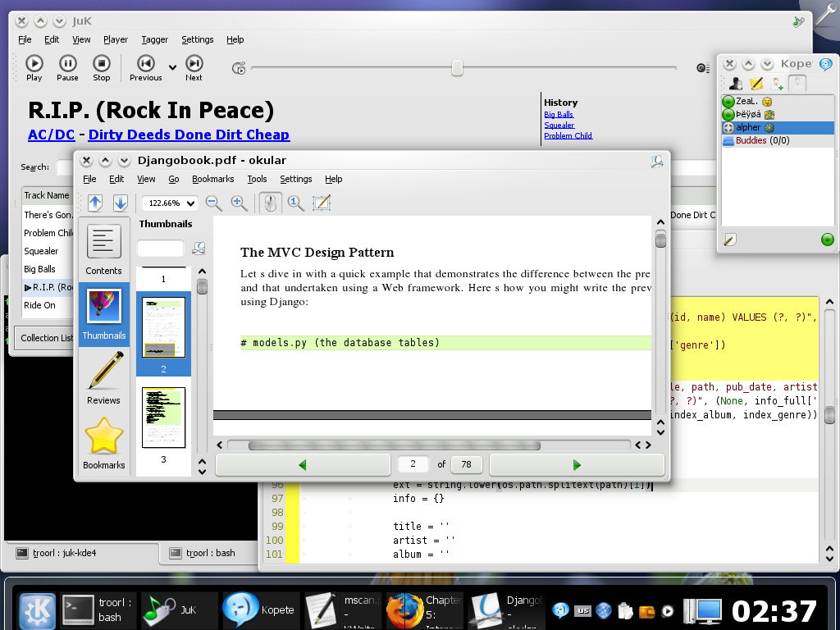Click Okular next page green arrow button
840x630 pixels.
click(x=577, y=464)
